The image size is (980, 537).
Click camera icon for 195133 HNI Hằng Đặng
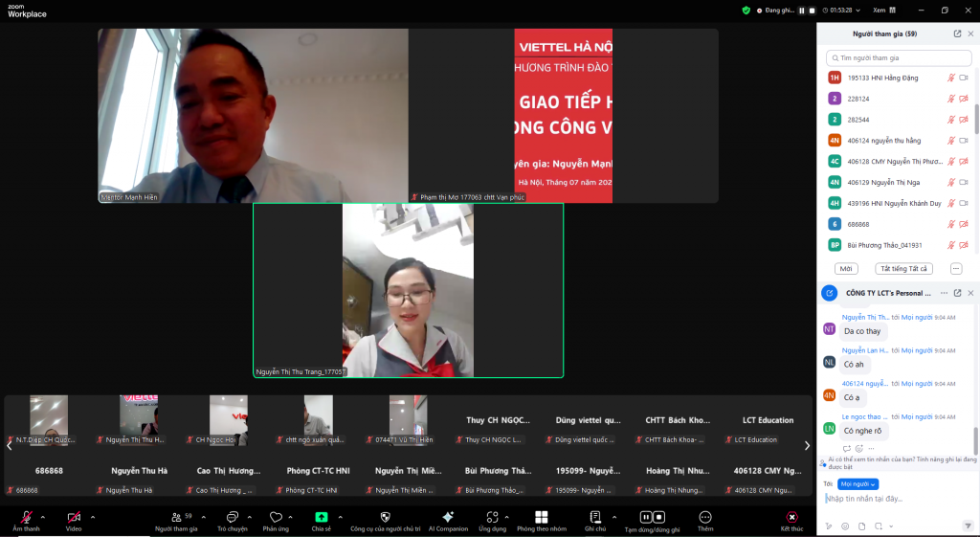[x=964, y=78]
